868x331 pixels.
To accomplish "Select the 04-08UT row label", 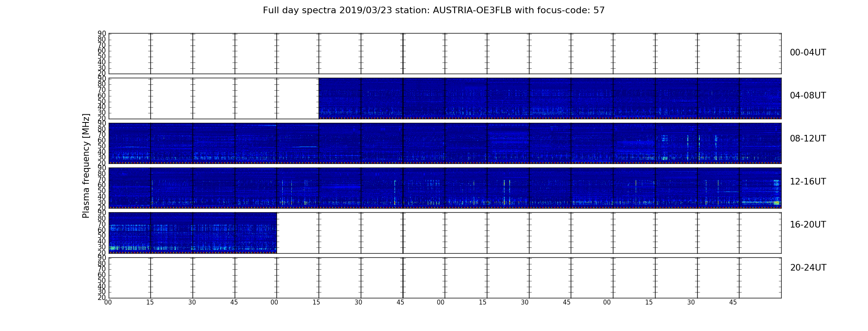I will [808, 96].
